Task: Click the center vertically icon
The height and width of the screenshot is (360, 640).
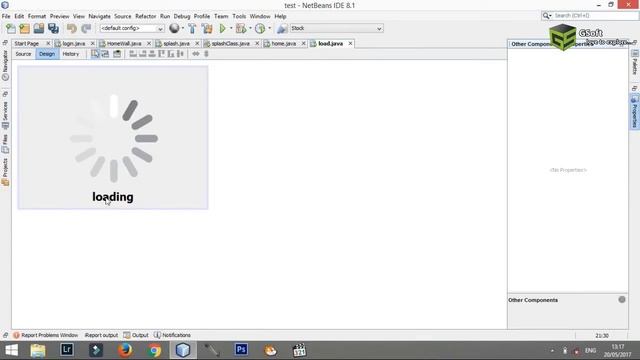Action: pyautogui.click(x=180, y=54)
